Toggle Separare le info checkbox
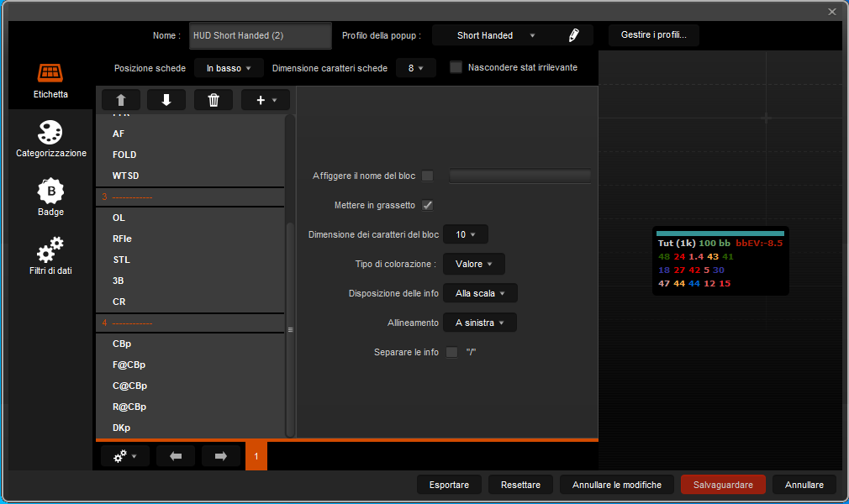This screenshot has width=849, height=504. click(451, 352)
